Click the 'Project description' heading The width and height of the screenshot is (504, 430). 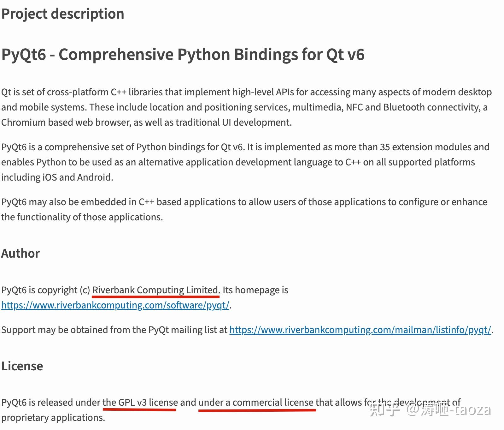pos(63,14)
